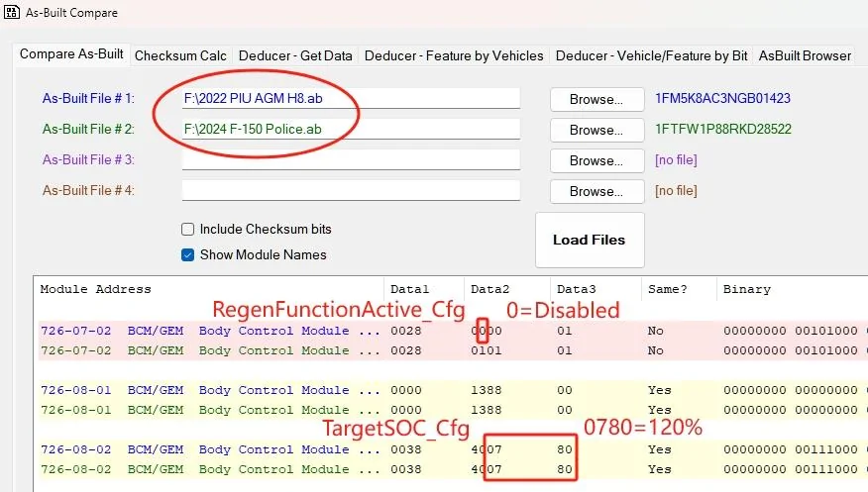The height and width of the screenshot is (492, 868).
Task: Select the first 726-08-01 address cell
Action: 76,390
